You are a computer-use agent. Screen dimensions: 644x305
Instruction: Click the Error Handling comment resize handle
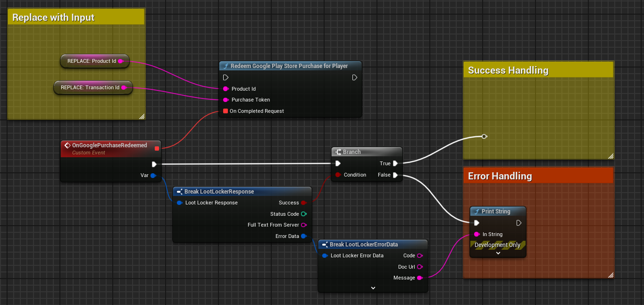click(x=611, y=275)
